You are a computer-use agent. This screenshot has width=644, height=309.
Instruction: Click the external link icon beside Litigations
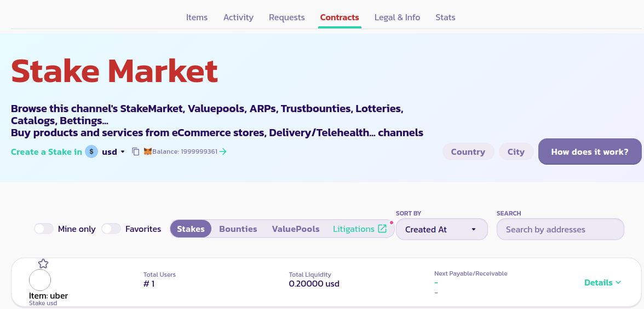tap(382, 229)
